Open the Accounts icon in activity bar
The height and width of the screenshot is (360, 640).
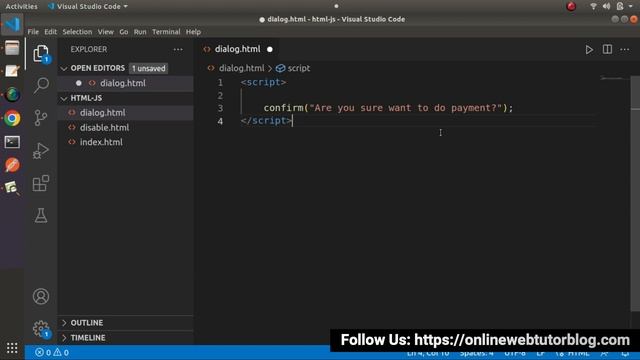coord(41,296)
